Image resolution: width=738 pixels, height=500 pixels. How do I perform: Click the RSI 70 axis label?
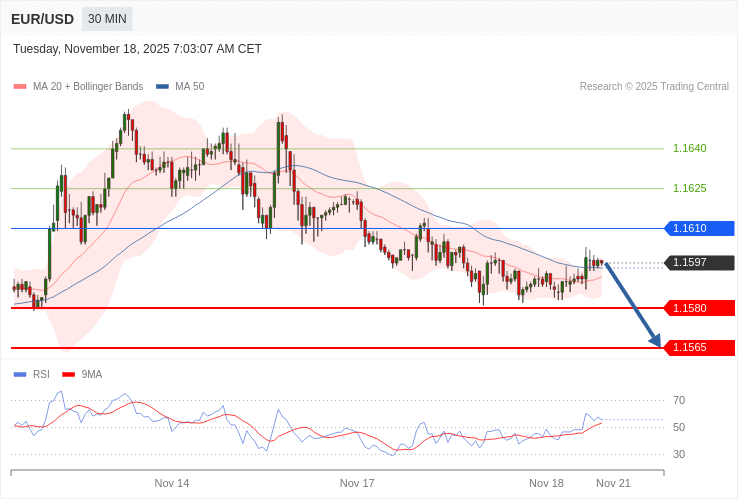point(679,401)
